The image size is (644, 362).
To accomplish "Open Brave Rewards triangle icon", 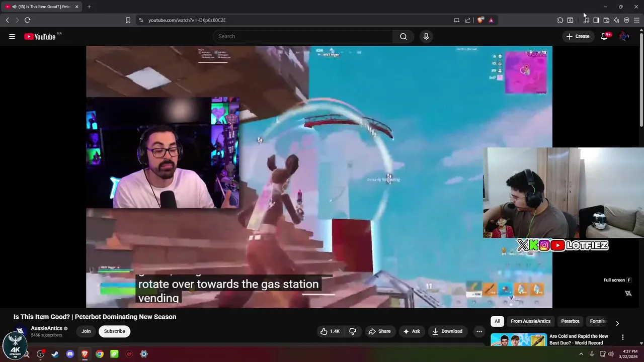I will (491, 20).
